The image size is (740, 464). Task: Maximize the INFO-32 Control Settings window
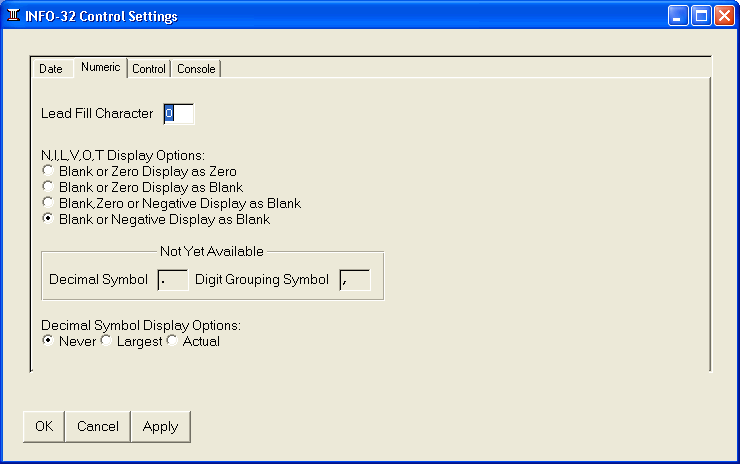pyautogui.click(x=701, y=16)
